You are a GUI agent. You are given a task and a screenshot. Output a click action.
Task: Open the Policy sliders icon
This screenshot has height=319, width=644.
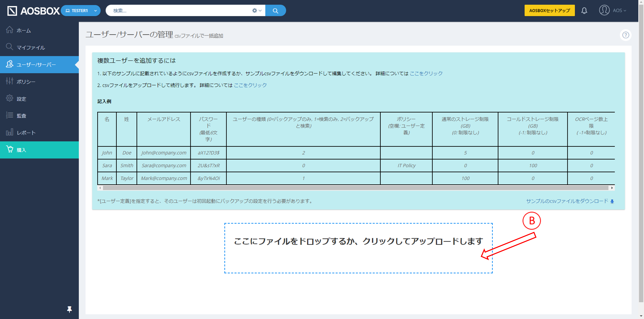click(10, 81)
